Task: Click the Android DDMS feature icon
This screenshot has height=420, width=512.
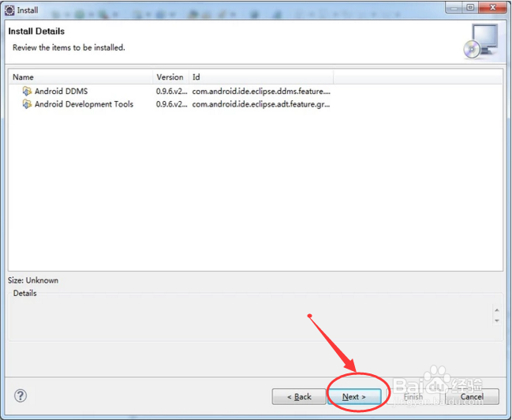Action: pos(27,91)
